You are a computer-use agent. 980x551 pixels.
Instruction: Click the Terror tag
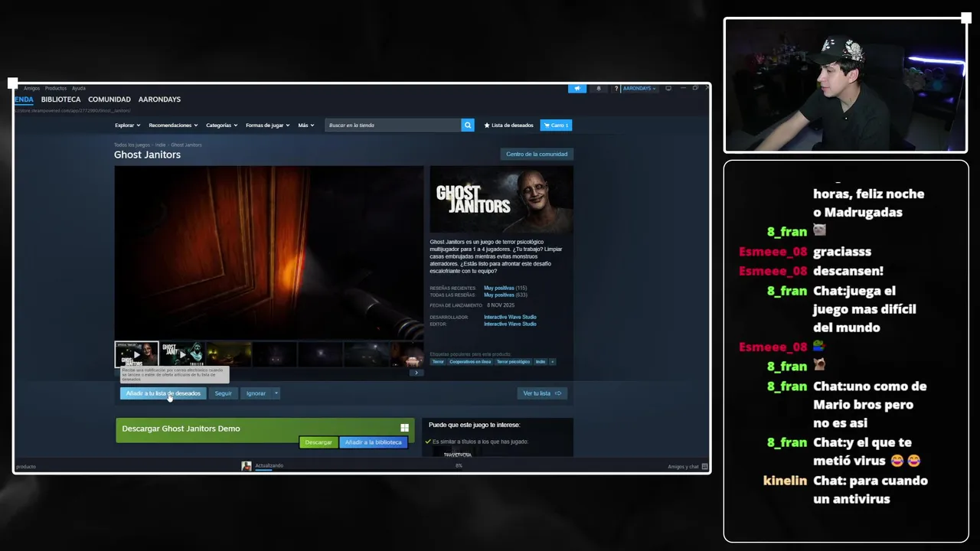point(438,361)
